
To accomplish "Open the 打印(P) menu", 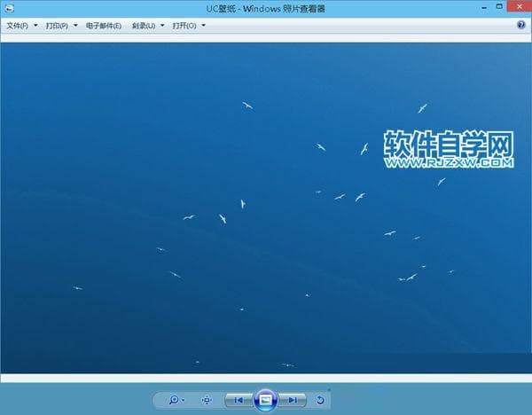I will 57,26.
